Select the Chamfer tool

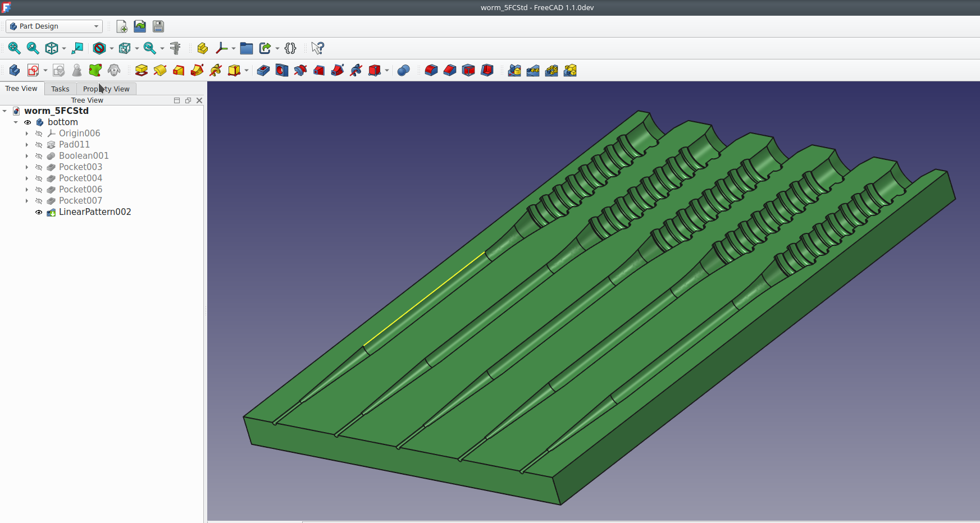click(450, 70)
